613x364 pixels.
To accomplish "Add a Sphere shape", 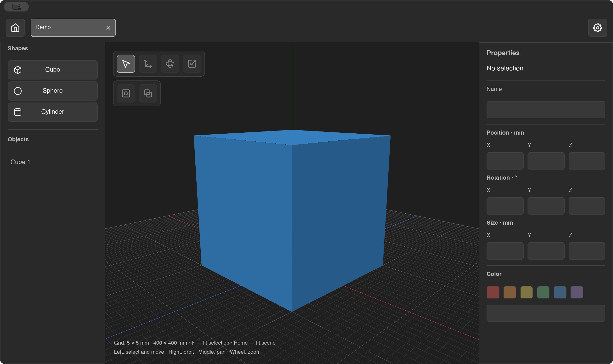I will click(x=53, y=91).
